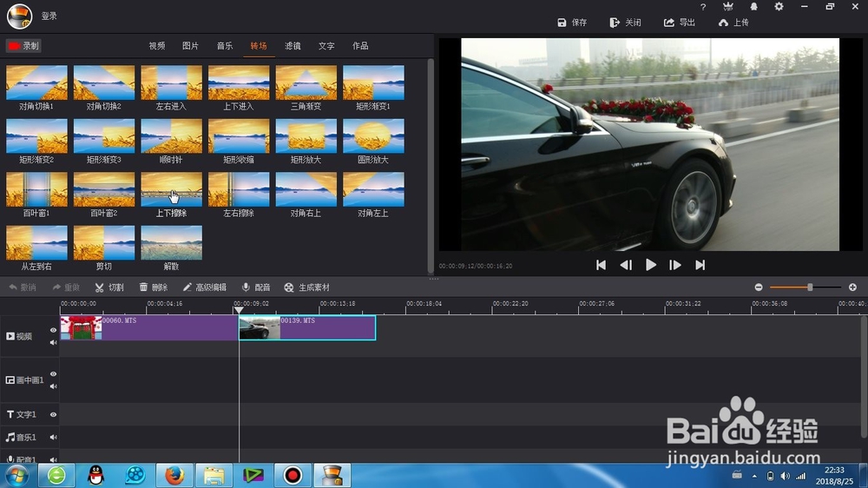Viewport: 868px width, 488px height.
Task: Step forward one frame in preview
Action: pos(674,266)
